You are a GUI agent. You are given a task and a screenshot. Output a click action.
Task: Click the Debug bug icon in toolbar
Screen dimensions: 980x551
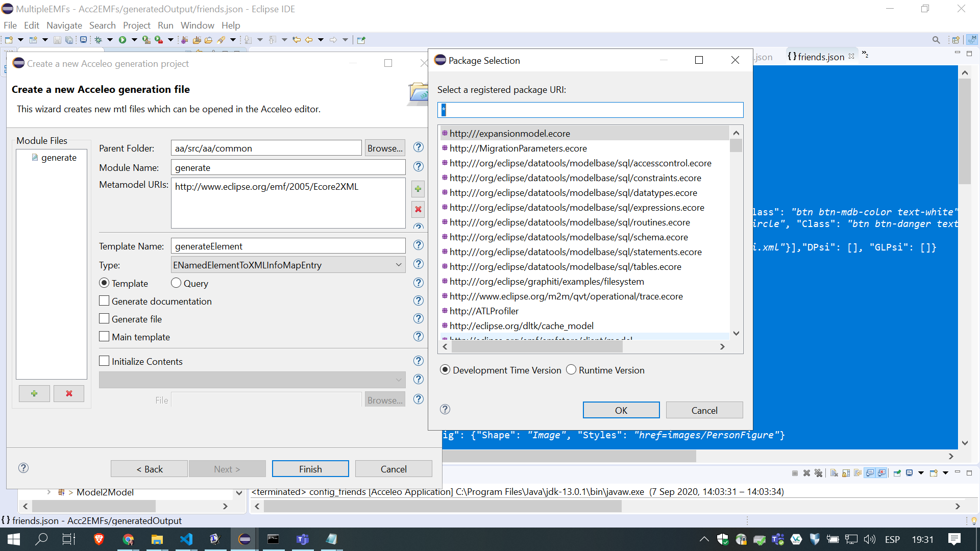98,40
